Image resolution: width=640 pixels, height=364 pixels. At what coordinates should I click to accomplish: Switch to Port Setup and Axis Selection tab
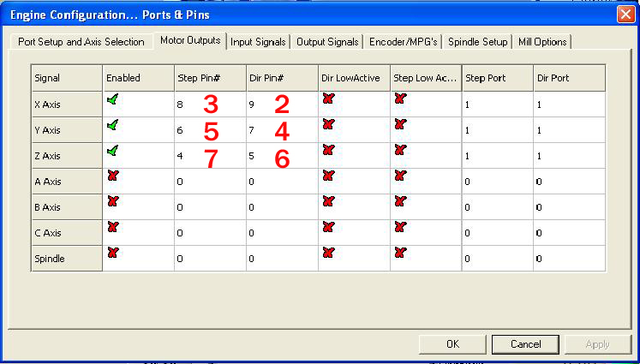81,41
